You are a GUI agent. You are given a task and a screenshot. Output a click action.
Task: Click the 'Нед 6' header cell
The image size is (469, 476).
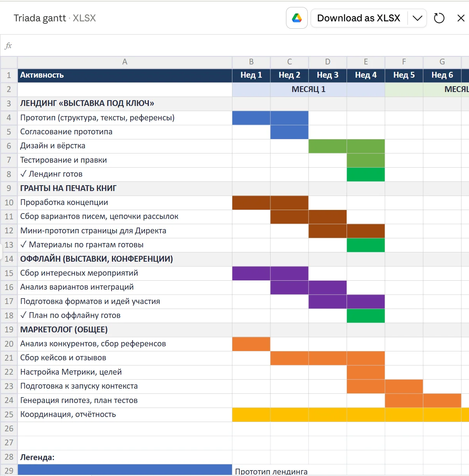click(442, 75)
